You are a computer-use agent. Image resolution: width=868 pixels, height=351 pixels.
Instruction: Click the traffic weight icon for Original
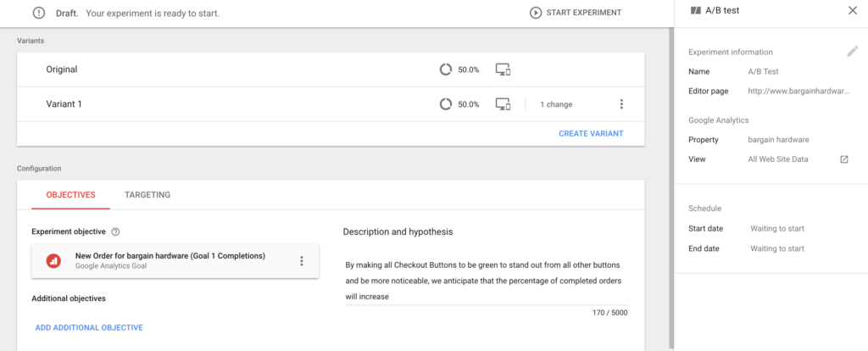tap(446, 70)
